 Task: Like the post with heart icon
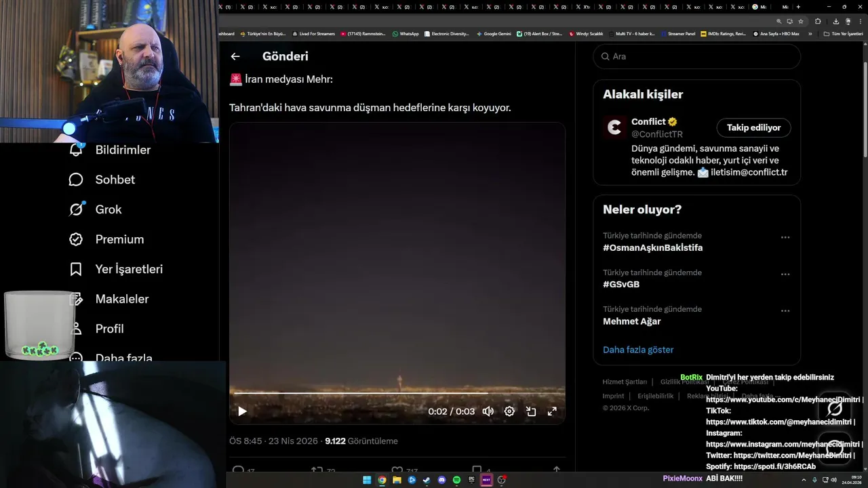coord(397,470)
